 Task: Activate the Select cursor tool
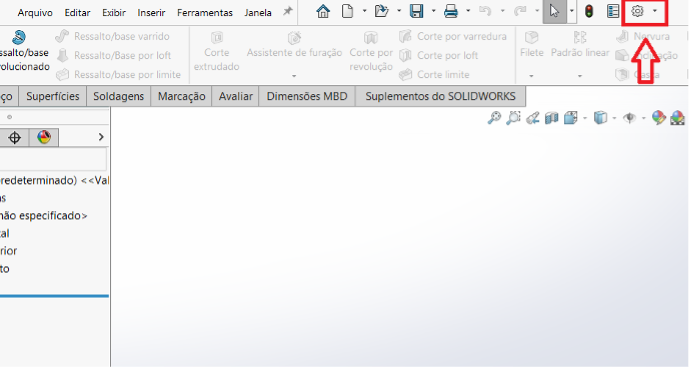click(x=554, y=11)
